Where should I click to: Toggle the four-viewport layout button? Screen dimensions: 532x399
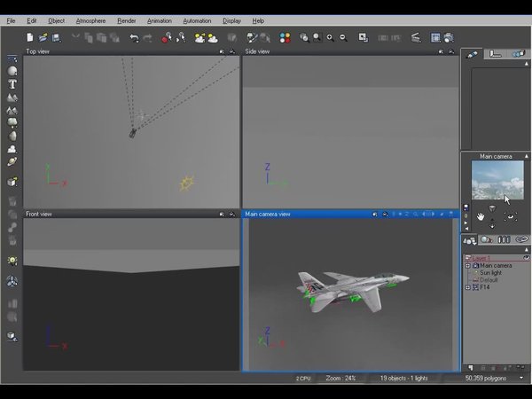435,37
